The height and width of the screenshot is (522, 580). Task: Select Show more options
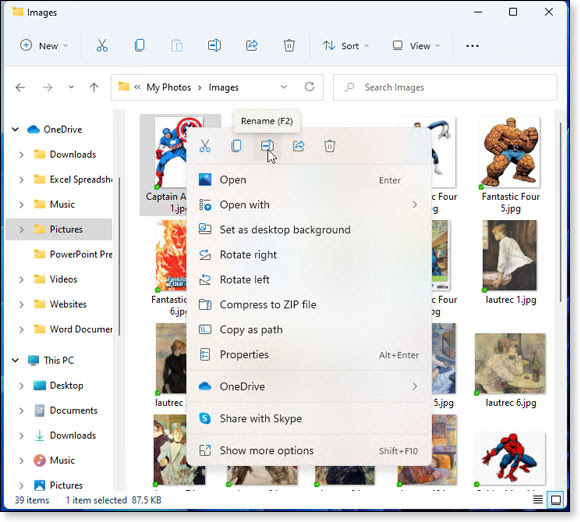(x=309, y=451)
